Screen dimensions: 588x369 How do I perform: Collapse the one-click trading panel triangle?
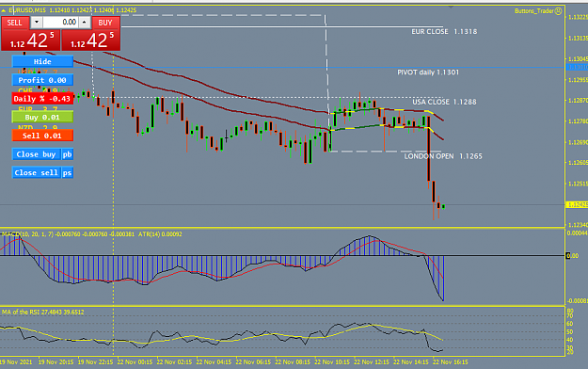(x=4, y=10)
